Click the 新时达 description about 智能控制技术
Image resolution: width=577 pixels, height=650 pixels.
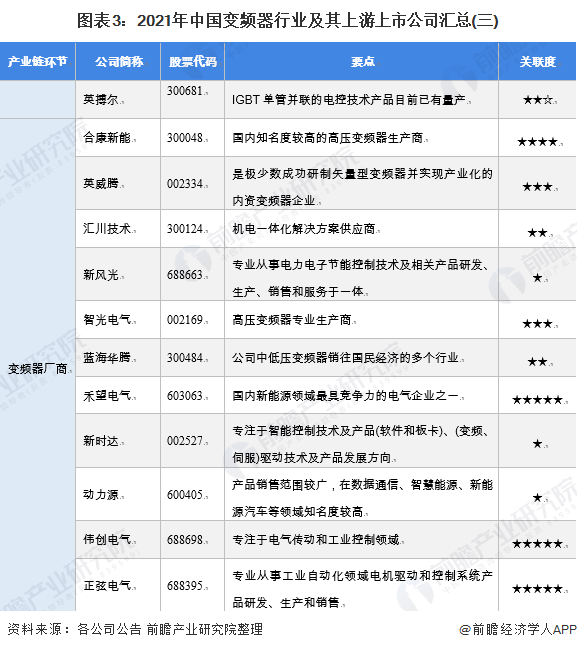pyautogui.click(x=360, y=444)
